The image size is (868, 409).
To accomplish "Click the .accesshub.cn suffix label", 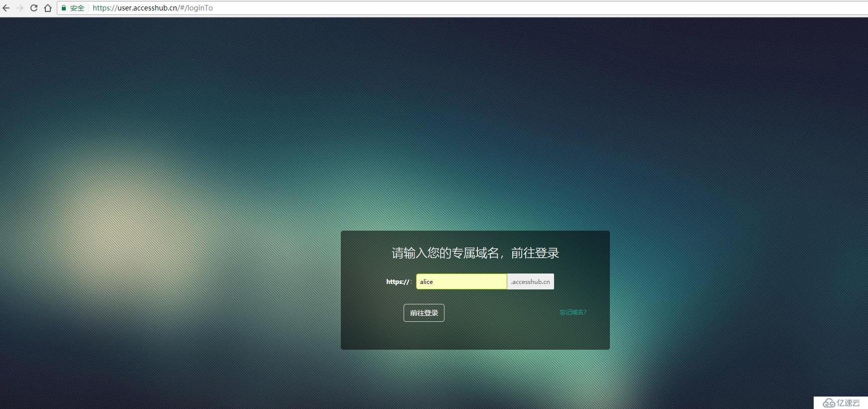I will point(530,281).
